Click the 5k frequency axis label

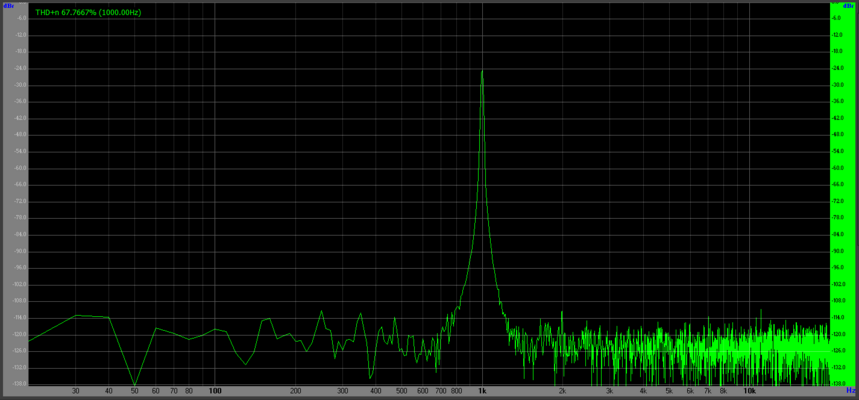point(669,391)
